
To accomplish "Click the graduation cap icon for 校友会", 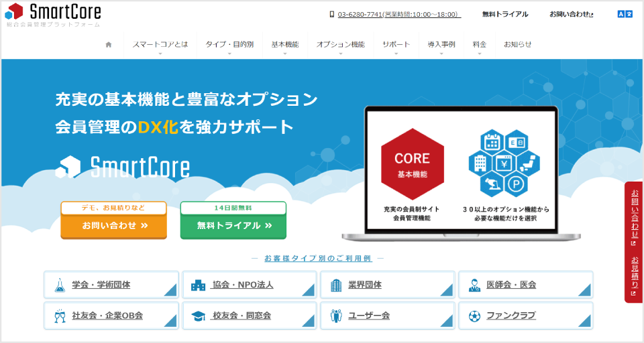I will 198,316.
